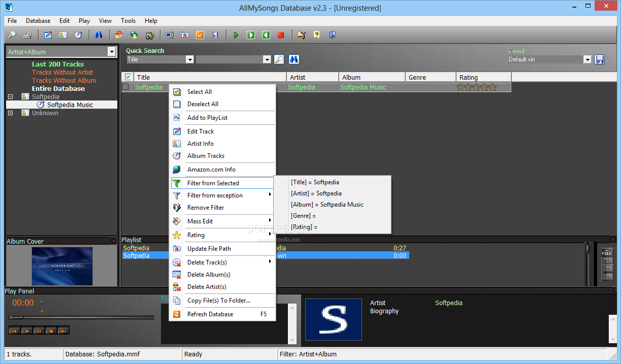Viewport: 621px width, 364px height.
Task: Open the Artist+Album grouping dropdown
Action: point(112,52)
